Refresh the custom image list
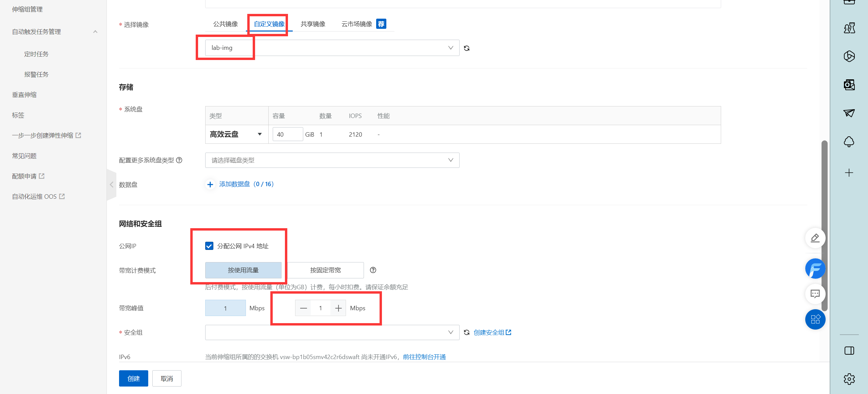The image size is (868, 394). (467, 48)
